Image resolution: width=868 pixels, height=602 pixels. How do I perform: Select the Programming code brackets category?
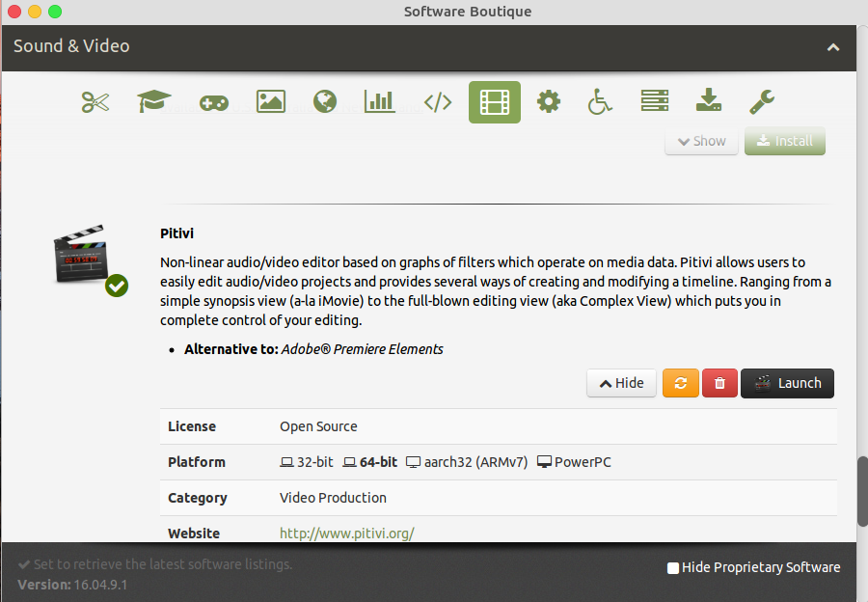coord(438,102)
